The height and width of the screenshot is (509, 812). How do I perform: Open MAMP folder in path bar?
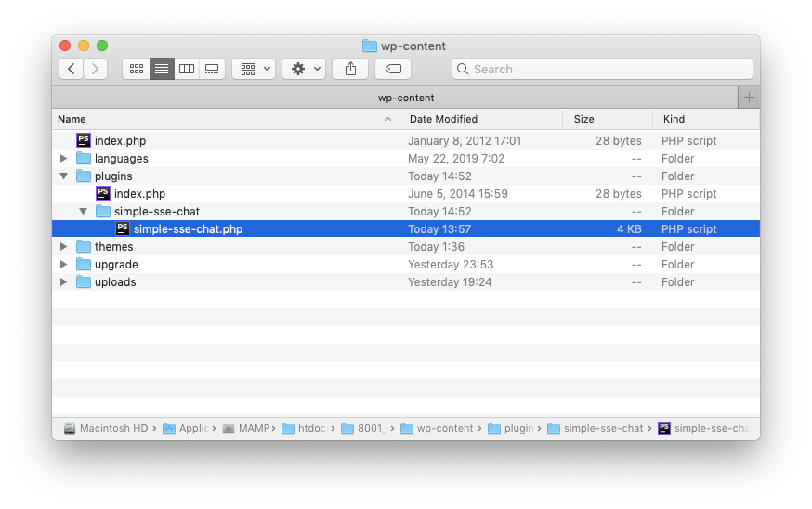point(246,428)
